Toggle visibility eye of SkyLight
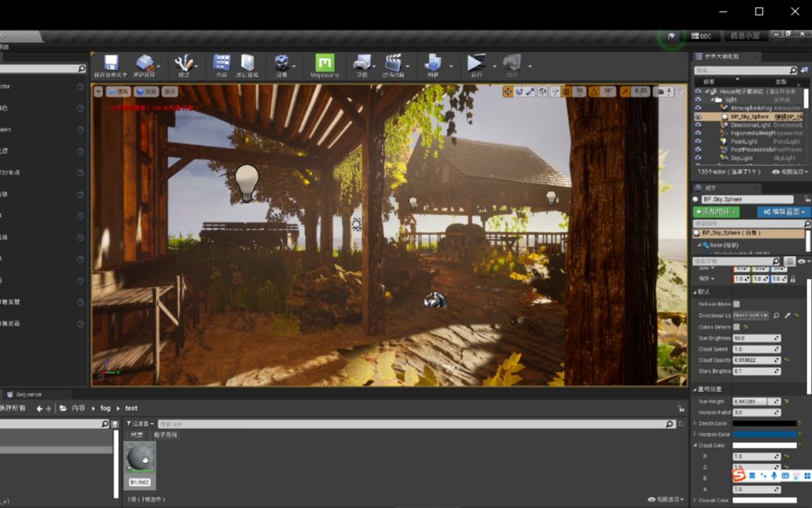Screen dimensions: 812x508 click(698, 157)
